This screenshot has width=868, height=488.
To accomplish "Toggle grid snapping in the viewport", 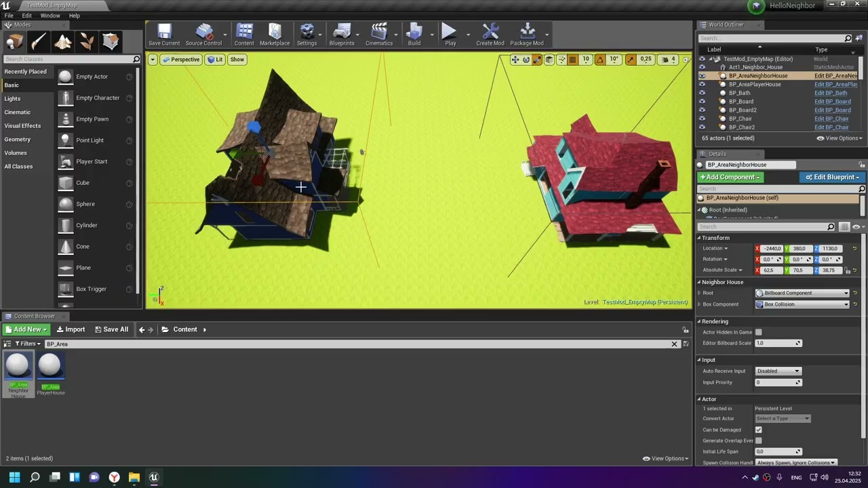I will [572, 60].
